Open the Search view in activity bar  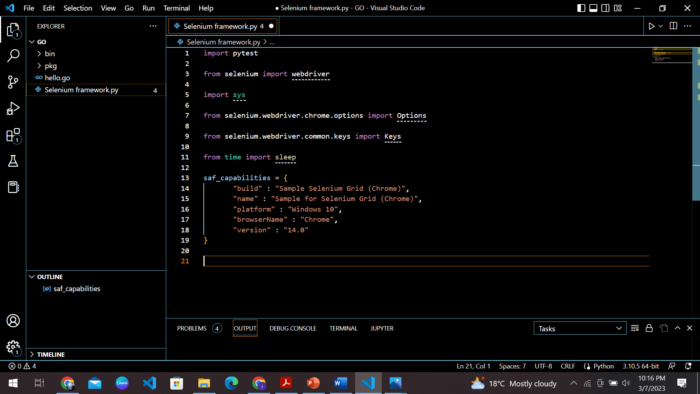pyautogui.click(x=13, y=55)
